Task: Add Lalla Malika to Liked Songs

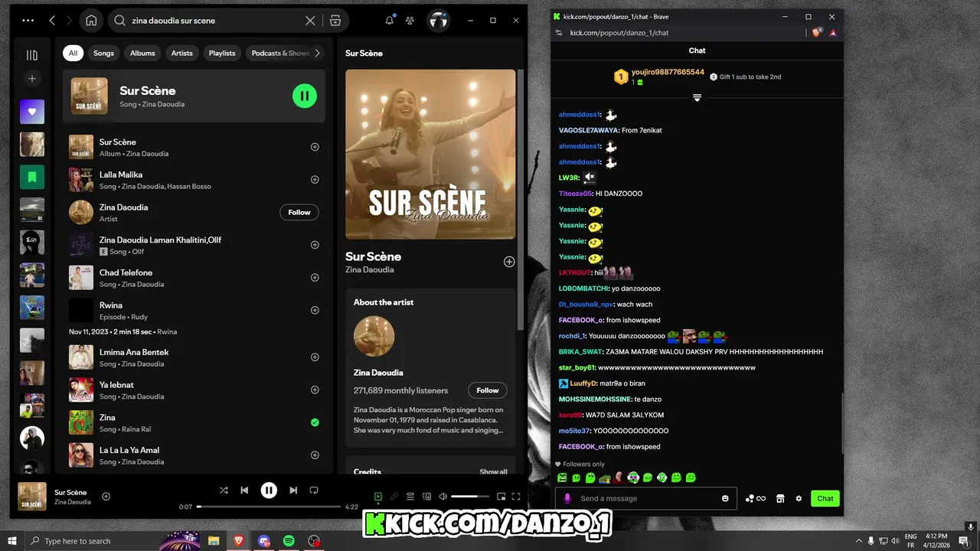Action: (315, 180)
